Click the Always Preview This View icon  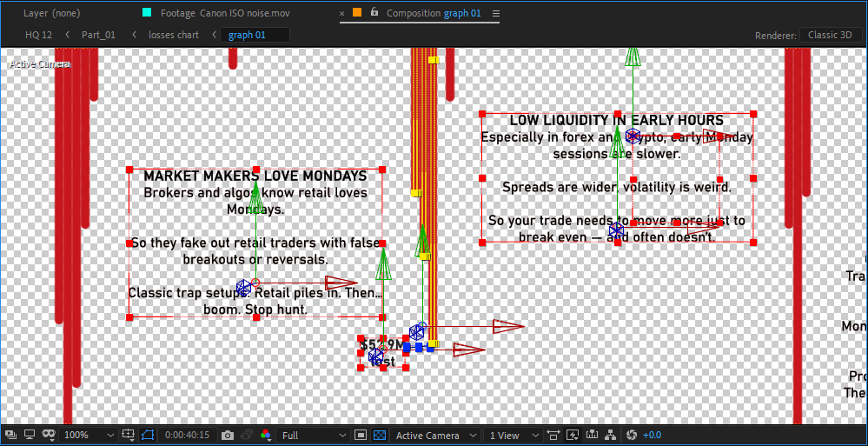pos(11,436)
